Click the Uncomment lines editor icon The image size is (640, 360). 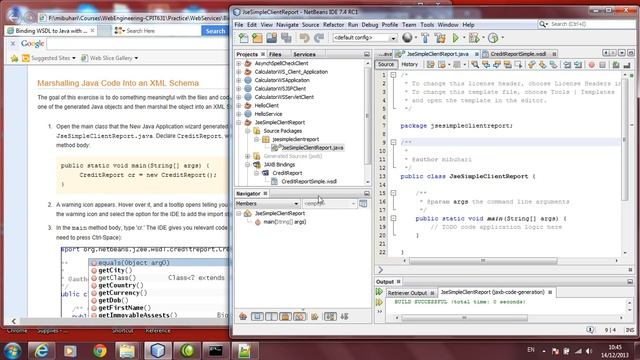point(627,64)
